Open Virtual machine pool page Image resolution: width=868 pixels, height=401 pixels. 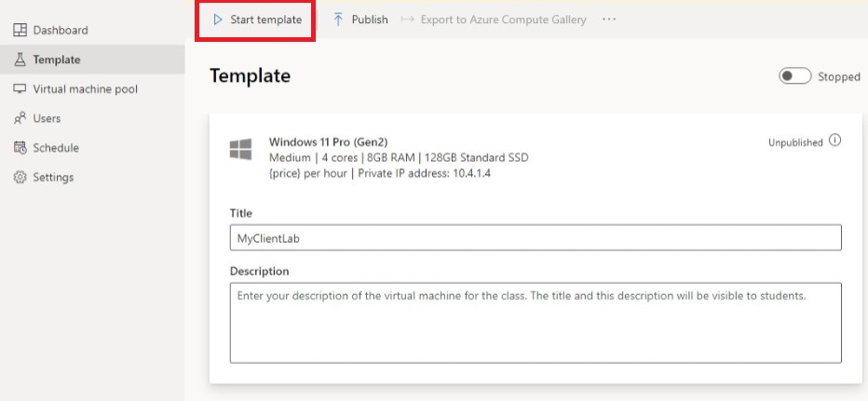coord(85,89)
